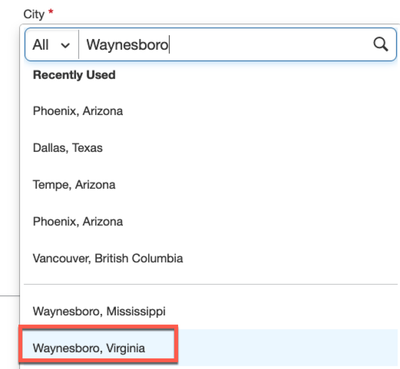Pick Vancouver, British Columbia option

pyautogui.click(x=211, y=258)
